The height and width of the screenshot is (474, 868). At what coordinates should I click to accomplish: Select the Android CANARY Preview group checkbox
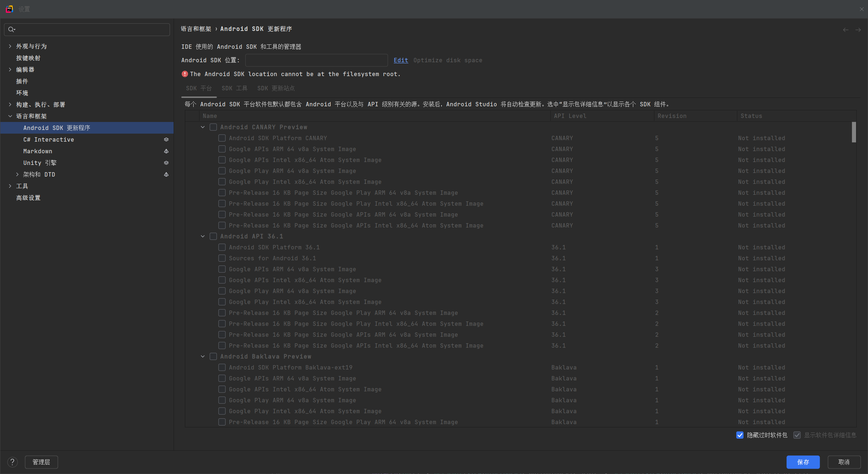point(214,127)
